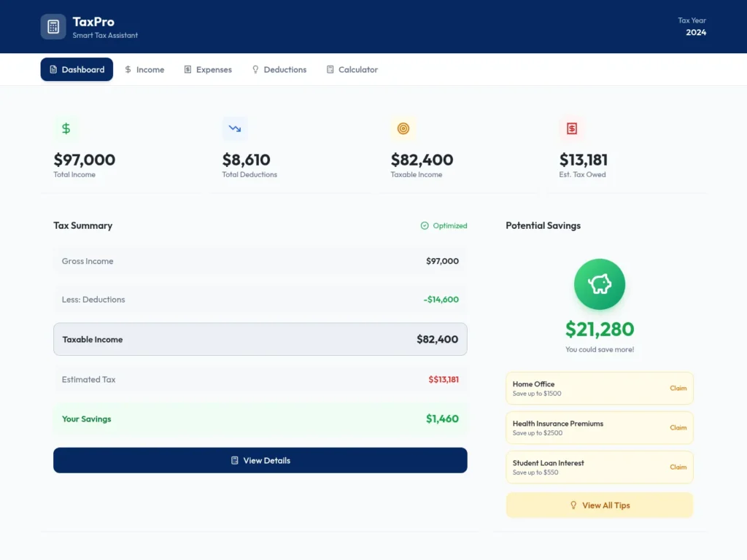This screenshot has width=747, height=560.
Task: Click the View All Tips button
Action: [x=600, y=505]
